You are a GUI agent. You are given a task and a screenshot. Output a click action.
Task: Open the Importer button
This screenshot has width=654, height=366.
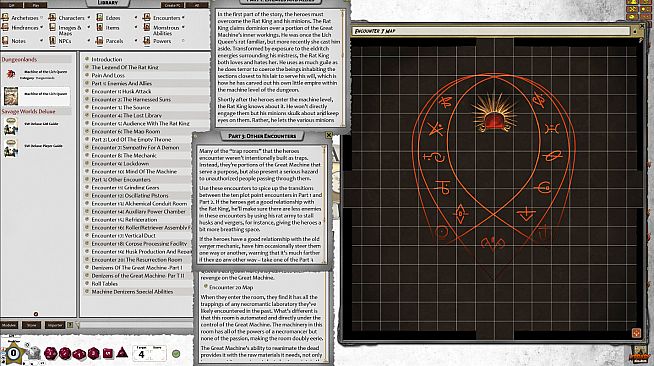(55, 325)
